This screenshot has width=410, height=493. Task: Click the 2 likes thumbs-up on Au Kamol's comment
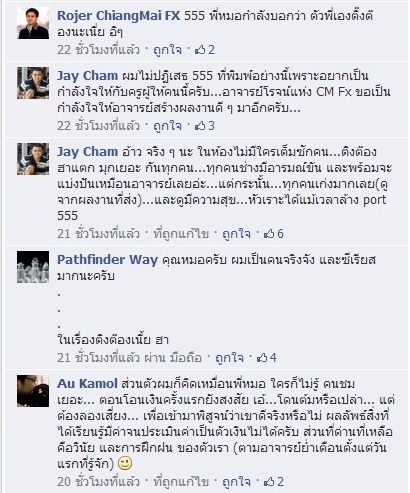click(x=274, y=482)
